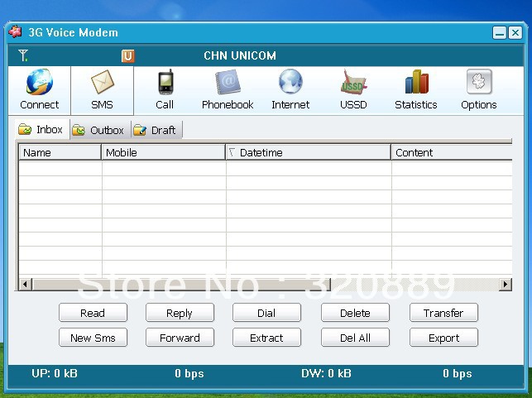Screen dimensions: 532x398
Task: Click the UP: 0 kB status text
Action: click(55, 373)
